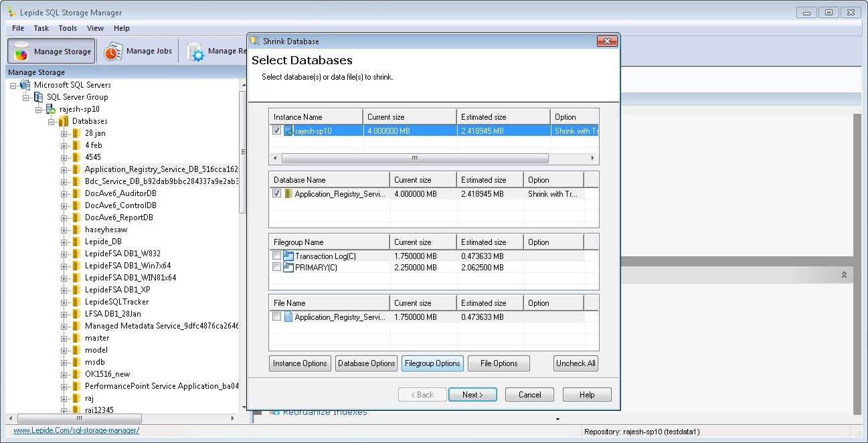Collapse the Microsoft SQL Servers tree node

click(13, 85)
